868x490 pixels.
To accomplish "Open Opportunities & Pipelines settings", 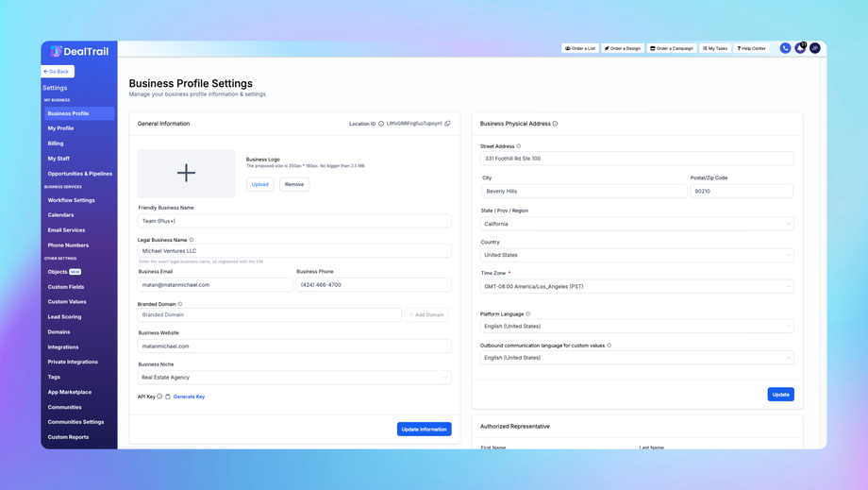I will (79, 174).
